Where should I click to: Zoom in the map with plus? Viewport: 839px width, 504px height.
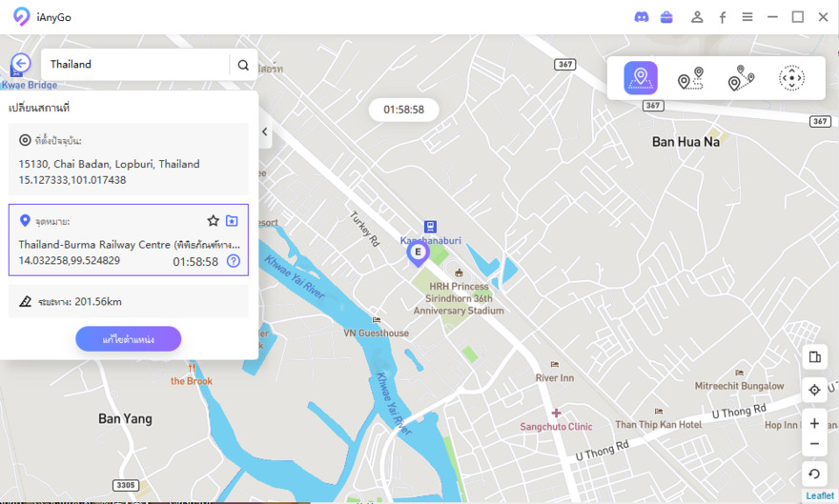click(x=814, y=423)
